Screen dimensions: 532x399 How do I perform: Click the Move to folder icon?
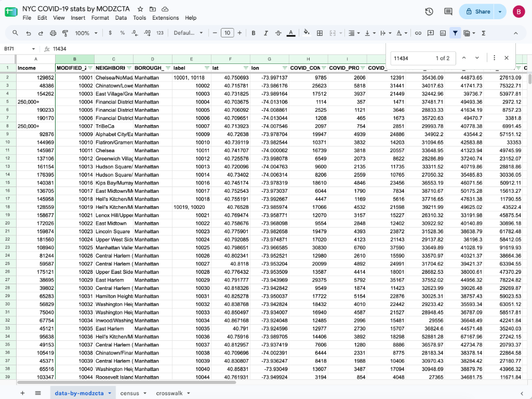pos(153,9)
